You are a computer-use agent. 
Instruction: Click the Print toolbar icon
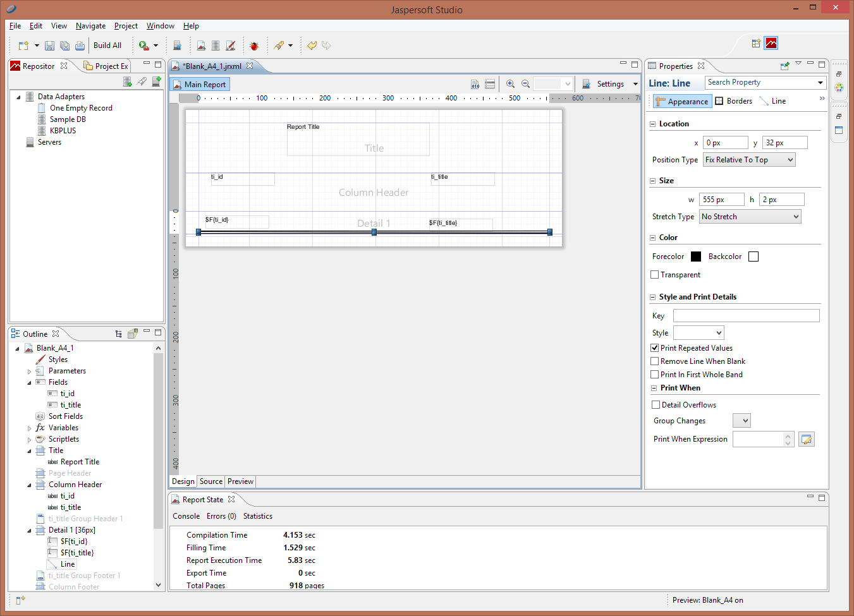click(x=80, y=45)
